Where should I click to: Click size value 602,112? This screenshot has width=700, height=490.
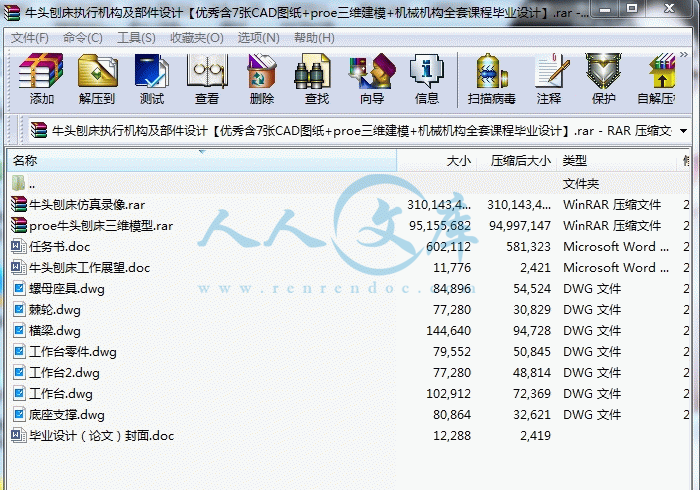(448, 246)
